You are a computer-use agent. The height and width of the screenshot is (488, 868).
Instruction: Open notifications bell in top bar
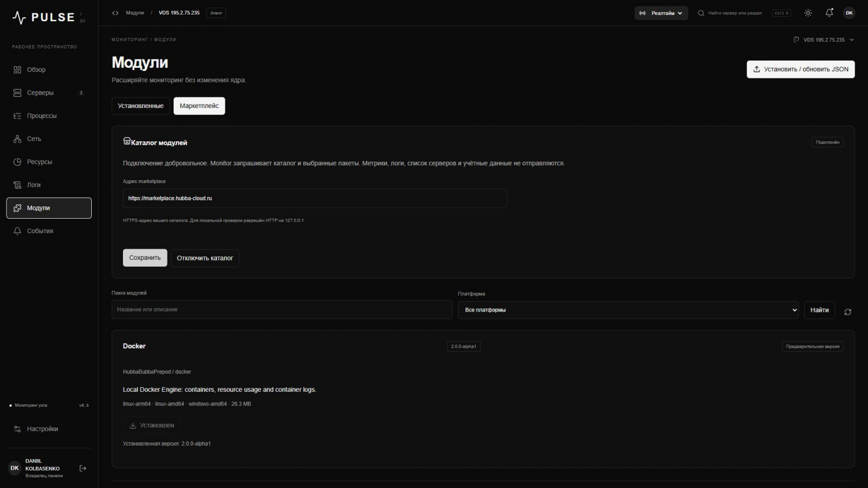click(829, 13)
